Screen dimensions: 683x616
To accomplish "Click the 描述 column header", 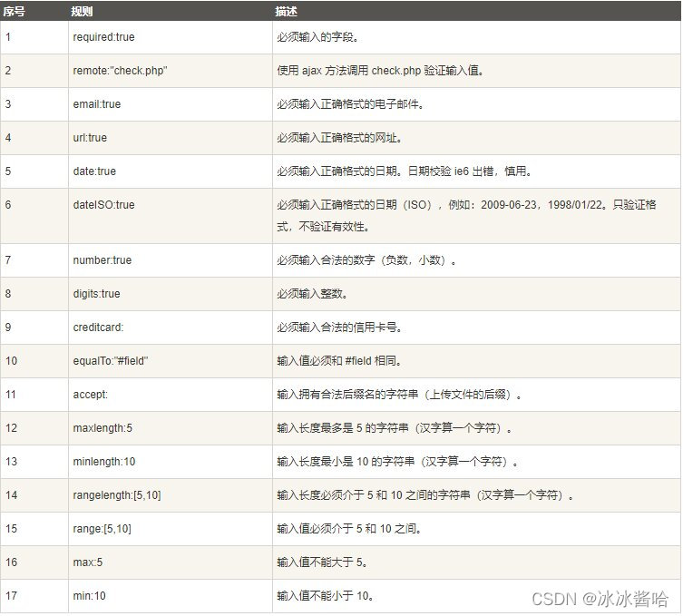I will click(476, 11).
